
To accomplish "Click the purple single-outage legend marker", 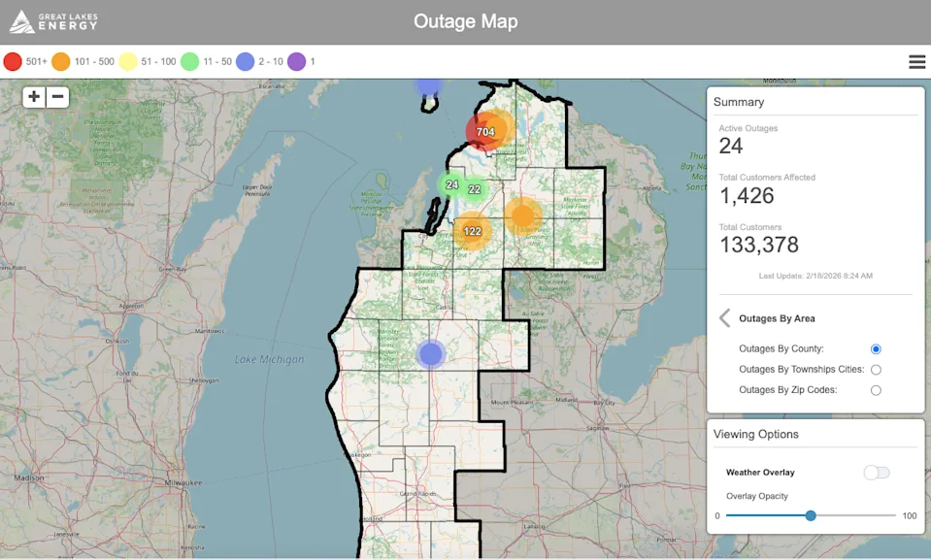I will click(297, 60).
